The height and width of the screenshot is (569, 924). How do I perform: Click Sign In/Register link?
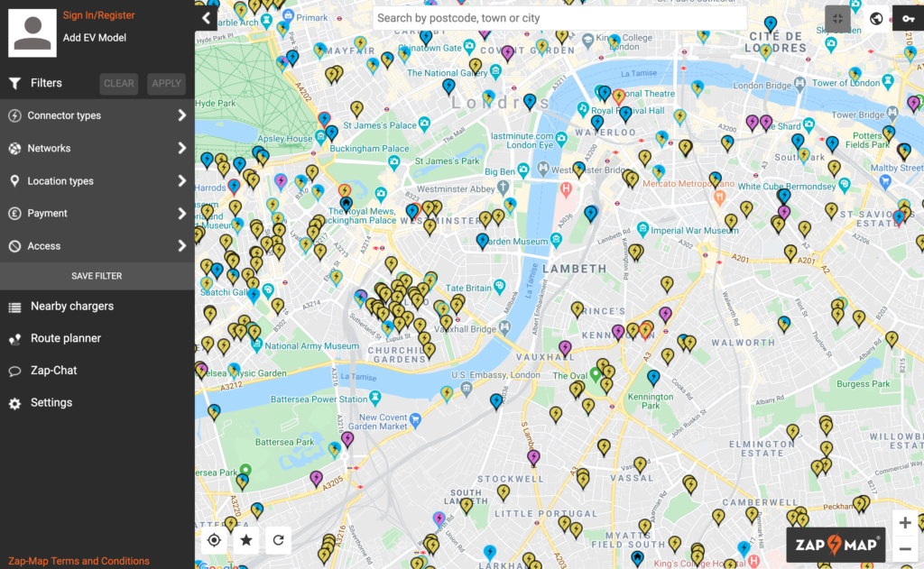(x=98, y=15)
